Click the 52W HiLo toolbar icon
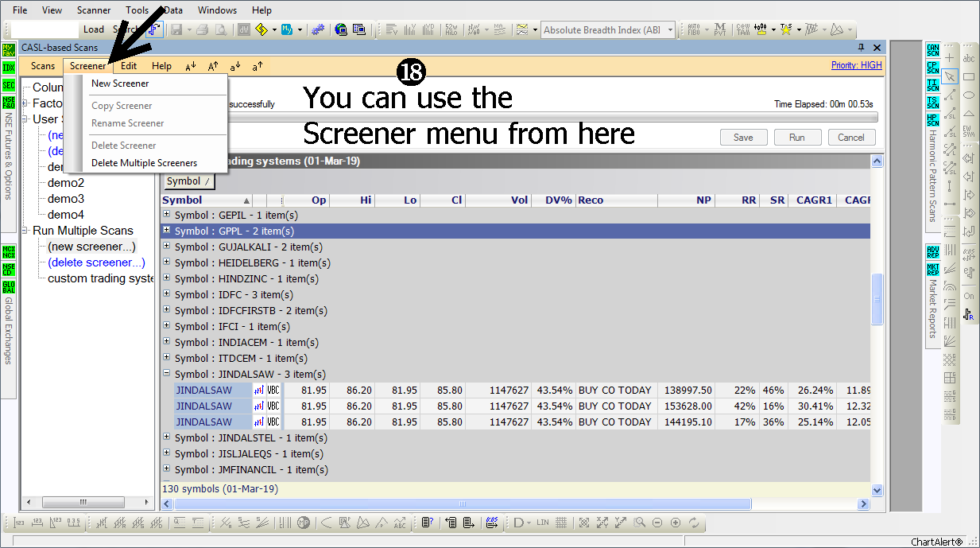This screenshot has width=980, height=548. [x=452, y=29]
